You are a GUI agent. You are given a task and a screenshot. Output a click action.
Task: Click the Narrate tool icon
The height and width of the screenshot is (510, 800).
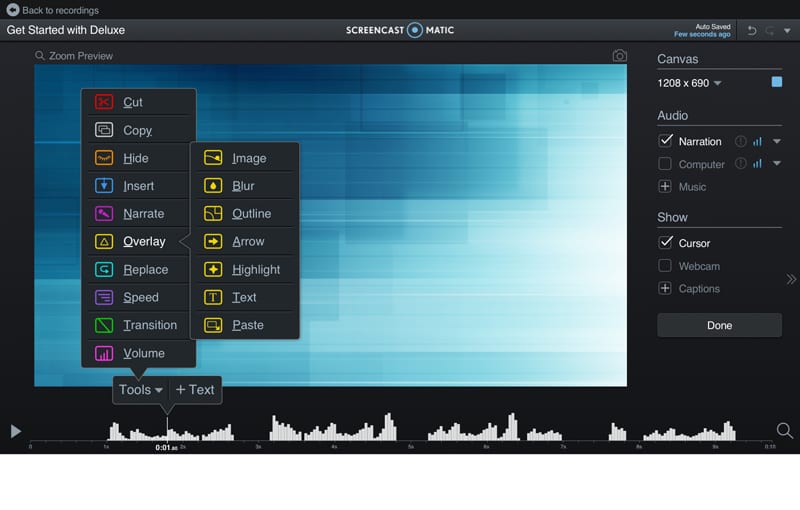point(104,214)
